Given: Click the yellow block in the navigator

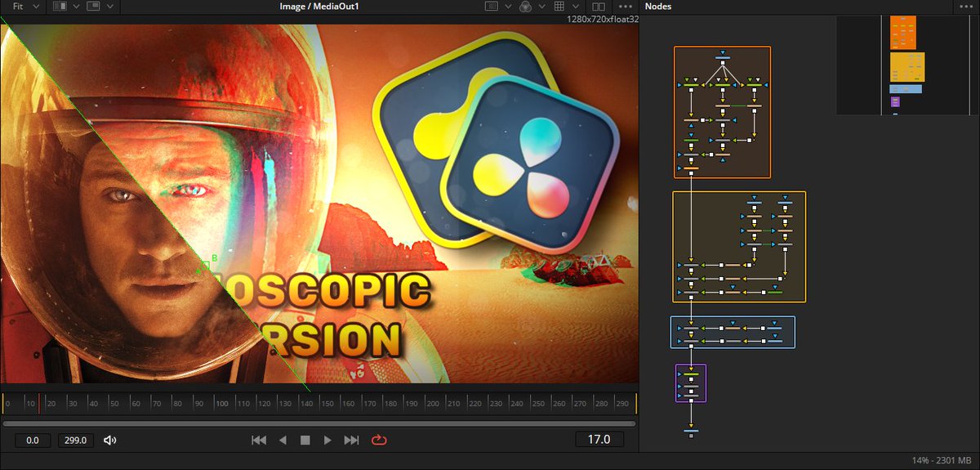Looking at the screenshot, I should coord(906,67).
